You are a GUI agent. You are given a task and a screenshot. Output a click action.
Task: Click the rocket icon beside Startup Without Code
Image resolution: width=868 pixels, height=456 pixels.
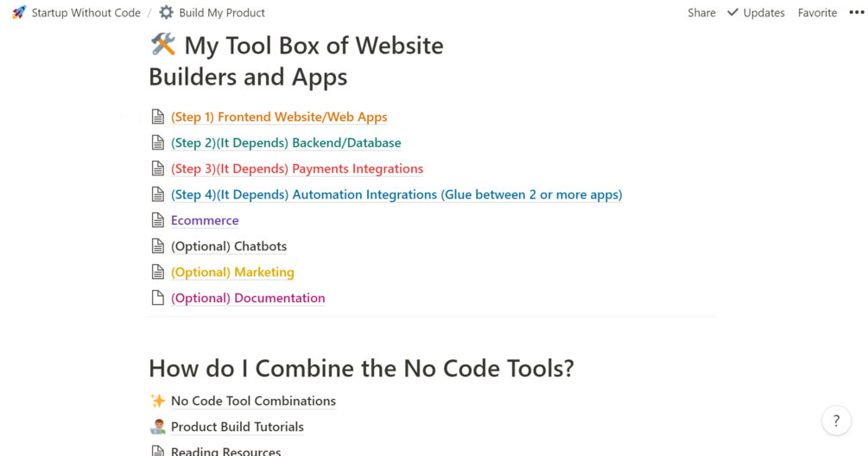(19, 13)
